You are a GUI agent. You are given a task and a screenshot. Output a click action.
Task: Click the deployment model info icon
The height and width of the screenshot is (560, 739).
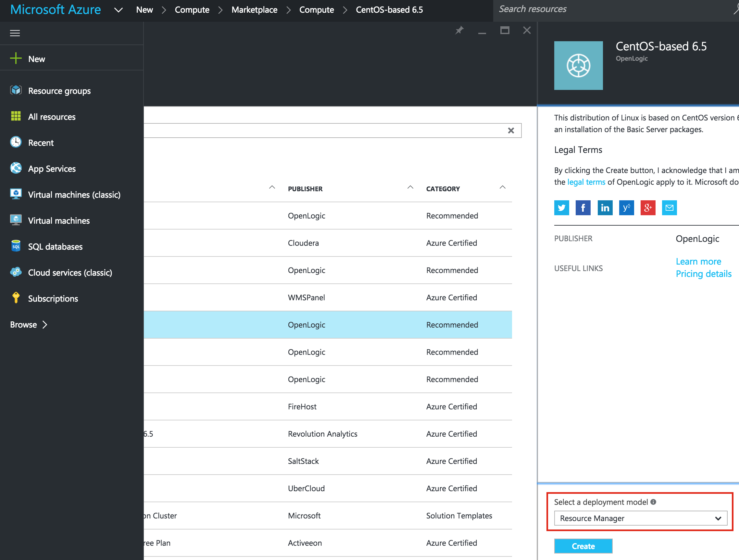coord(654,502)
